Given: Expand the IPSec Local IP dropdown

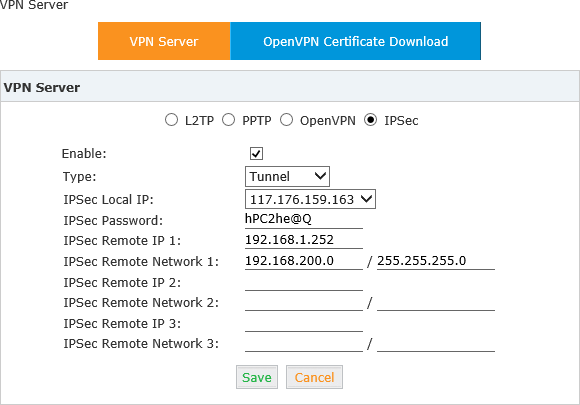Looking at the screenshot, I should [310, 199].
